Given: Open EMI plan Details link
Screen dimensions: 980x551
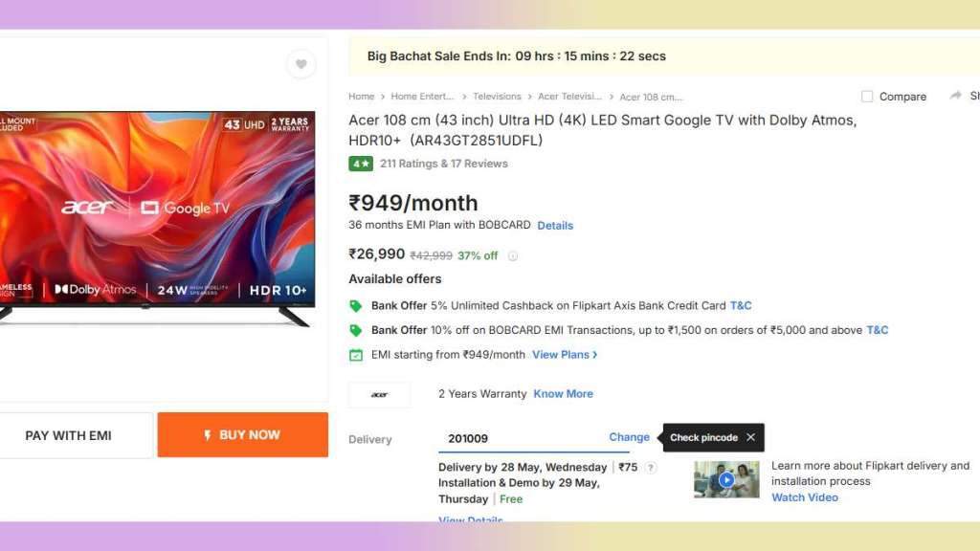Looking at the screenshot, I should click(555, 226).
